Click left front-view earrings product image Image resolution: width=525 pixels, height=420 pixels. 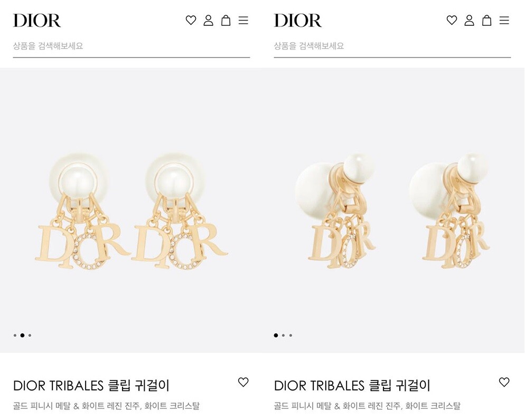(130, 210)
